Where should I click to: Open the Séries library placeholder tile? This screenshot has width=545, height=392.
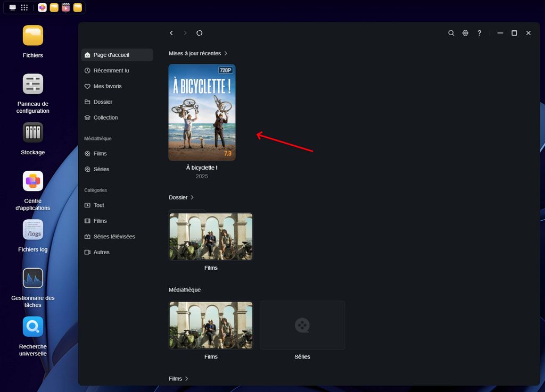[x=302, y=325]
